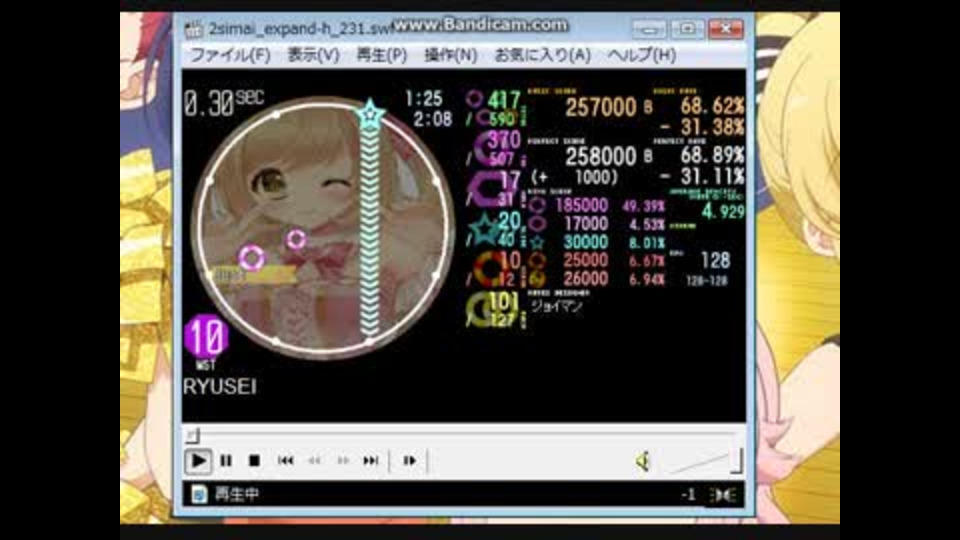Image resolution: width=960 pixels, height=540 pixels.
Task: Click the player window title bar icon
Action: pyautogui.click(x=194, y=29)
